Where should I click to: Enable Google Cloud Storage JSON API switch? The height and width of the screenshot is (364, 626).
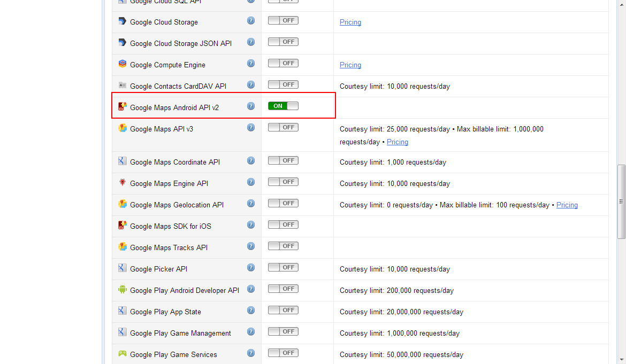(283, 42)
